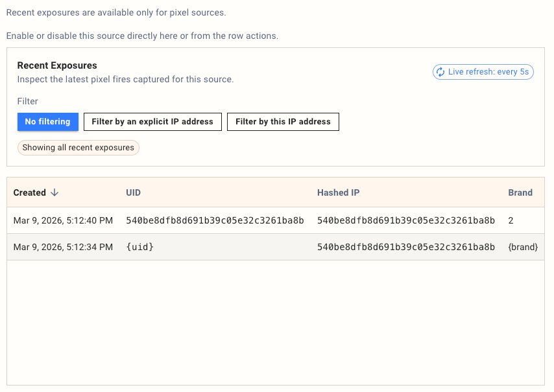The width and height of the screenshot is (554, 392).
Task: Click the {uid} placeholder cell
Action: pos(139,248)
